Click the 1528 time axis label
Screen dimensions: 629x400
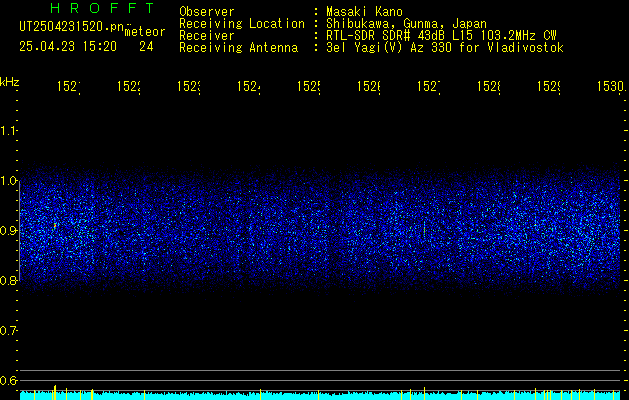tap(489, 87)
